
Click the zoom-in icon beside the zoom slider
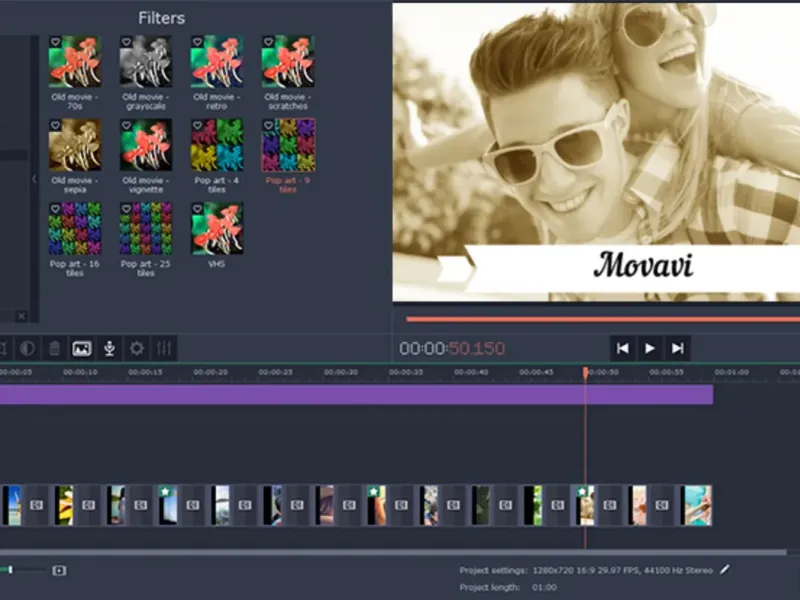59,570
